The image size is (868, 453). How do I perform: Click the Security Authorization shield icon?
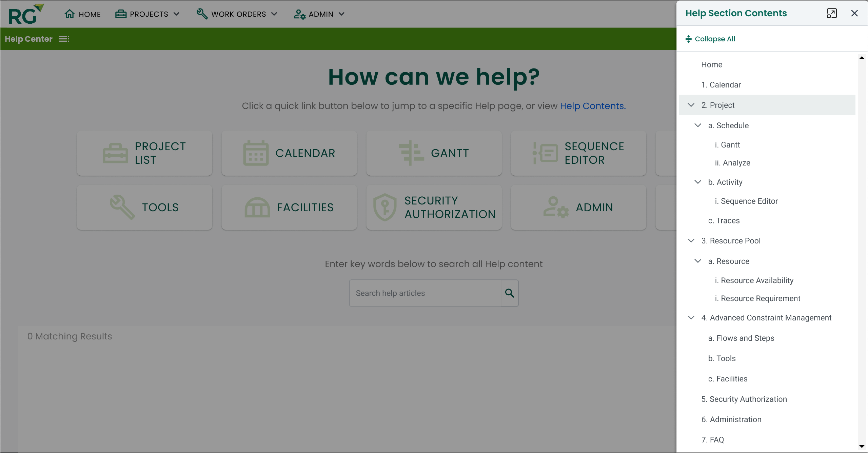(x=385, y=207)
